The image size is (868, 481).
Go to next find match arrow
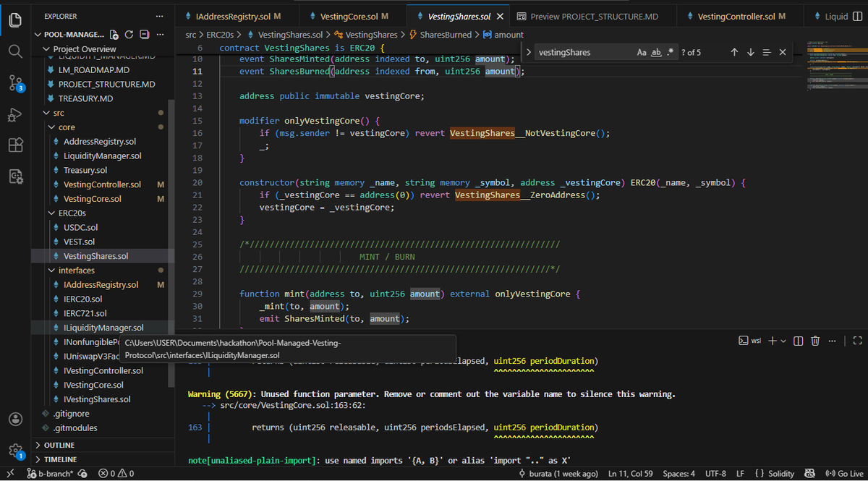750,52
